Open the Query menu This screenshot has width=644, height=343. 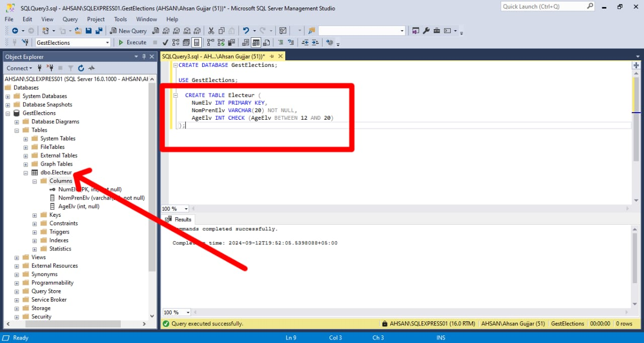(x=70, y=19)
